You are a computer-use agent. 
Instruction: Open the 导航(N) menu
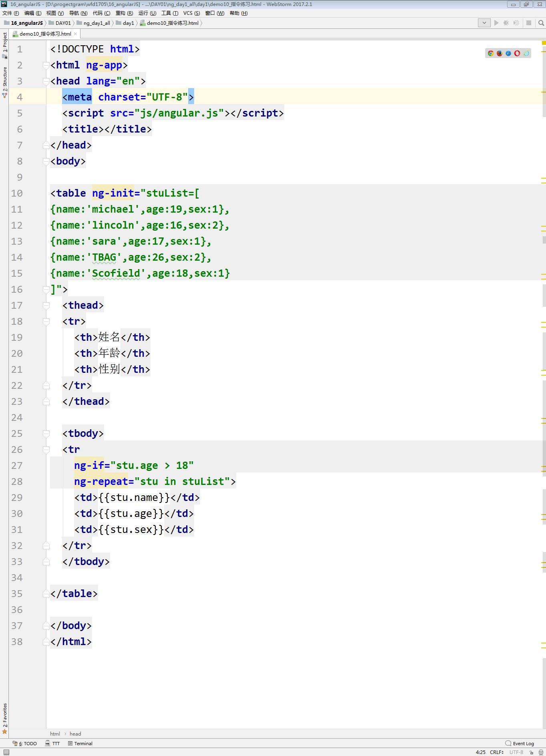tap(78, 13)
